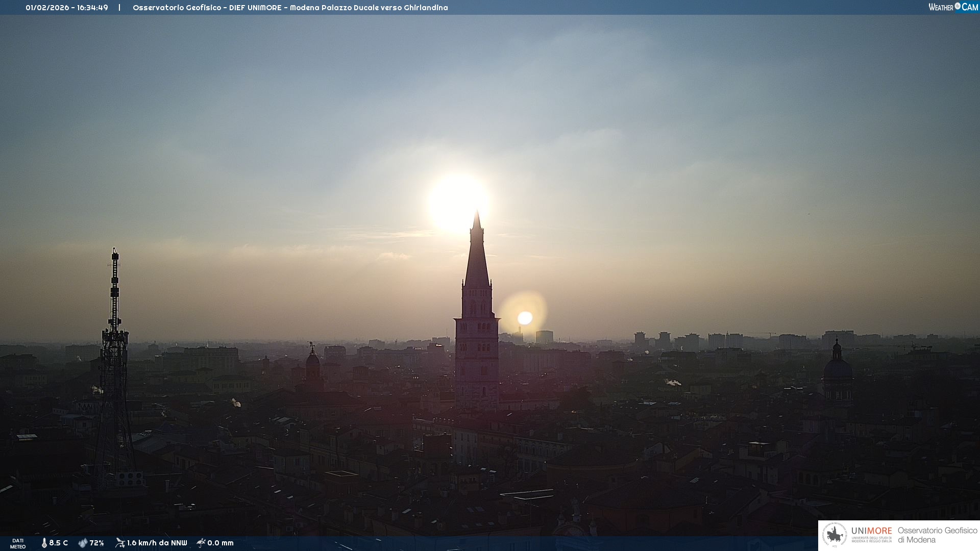Click the 72% humidity value

tap(96, 543)
